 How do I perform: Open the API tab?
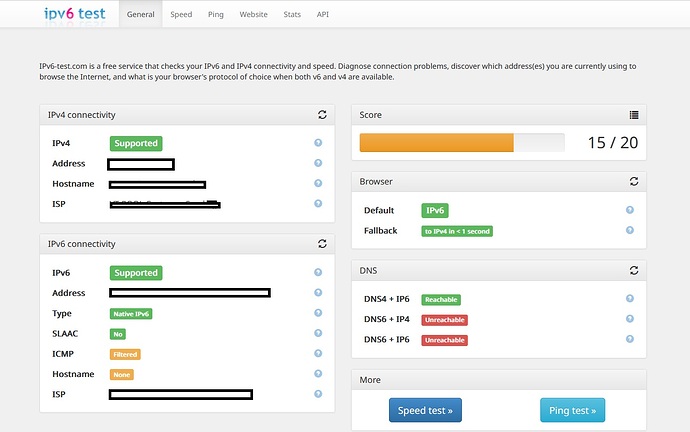[323, 15]
